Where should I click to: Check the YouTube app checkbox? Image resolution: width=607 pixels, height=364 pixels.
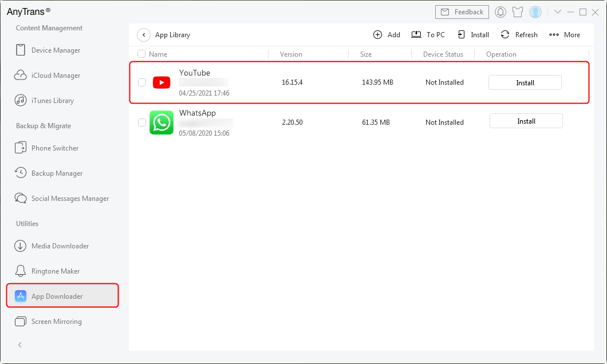pyautogui.click(x=142, y=82)
